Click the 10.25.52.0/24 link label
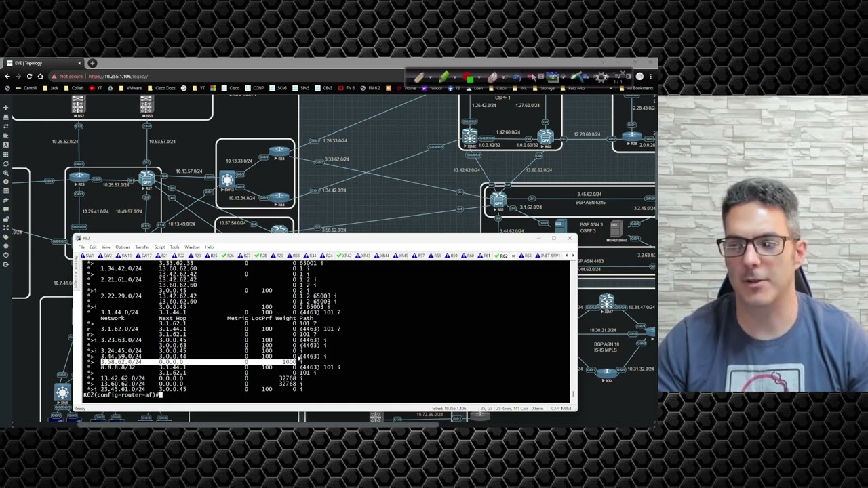Image resolution: width=868 pixels, height=488 pixels. pyautogui.click(x=65, y=142)
